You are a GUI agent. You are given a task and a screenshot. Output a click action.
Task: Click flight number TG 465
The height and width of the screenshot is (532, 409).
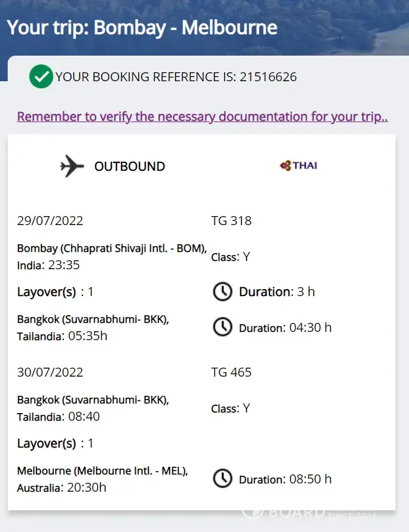pos(231,372)
